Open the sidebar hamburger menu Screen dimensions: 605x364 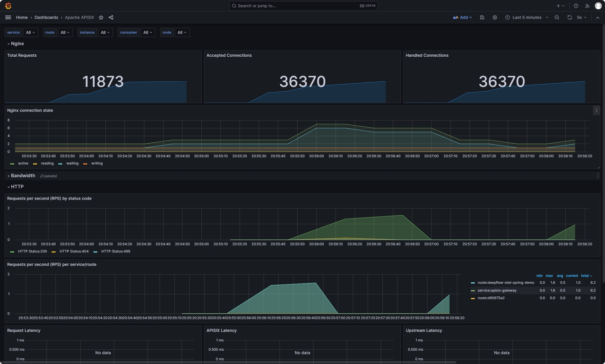[x=8, y=17]
